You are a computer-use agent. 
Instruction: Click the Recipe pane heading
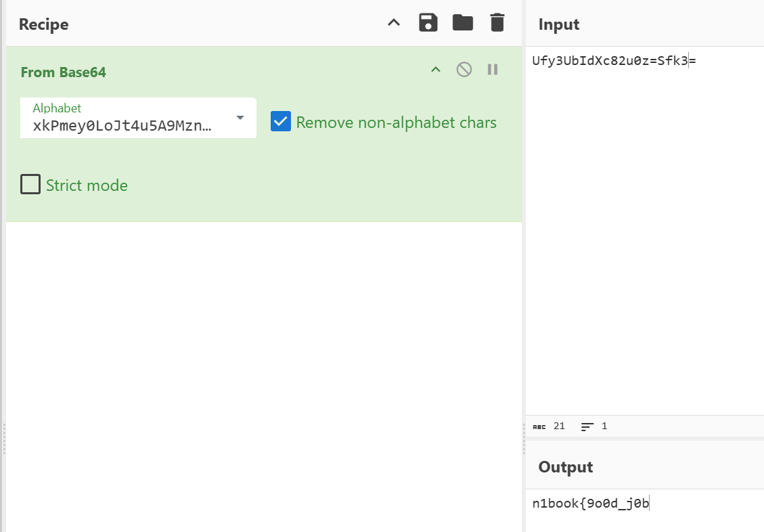(x=44, y=24)
